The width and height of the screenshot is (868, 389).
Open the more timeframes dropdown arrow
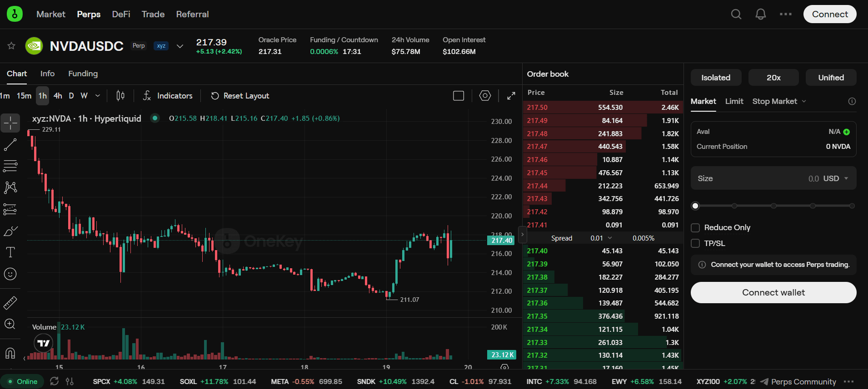pos(98,96)
